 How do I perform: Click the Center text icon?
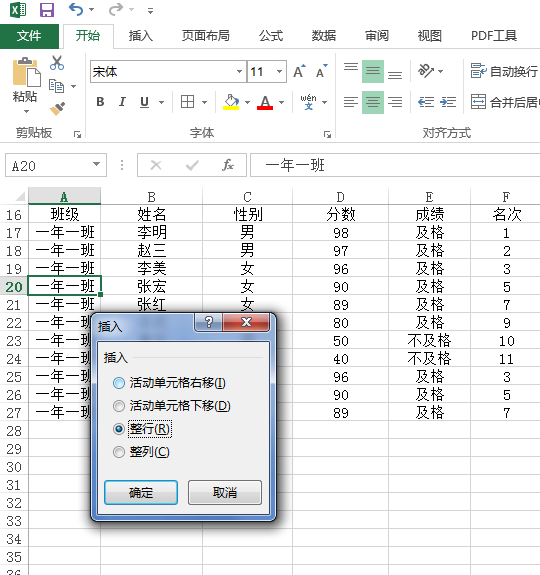[x=373, y=102]
